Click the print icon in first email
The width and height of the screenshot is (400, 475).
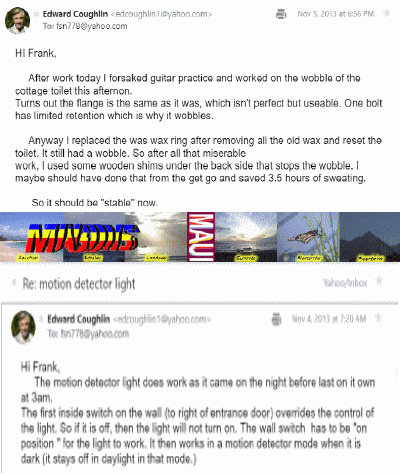[281, 14]
